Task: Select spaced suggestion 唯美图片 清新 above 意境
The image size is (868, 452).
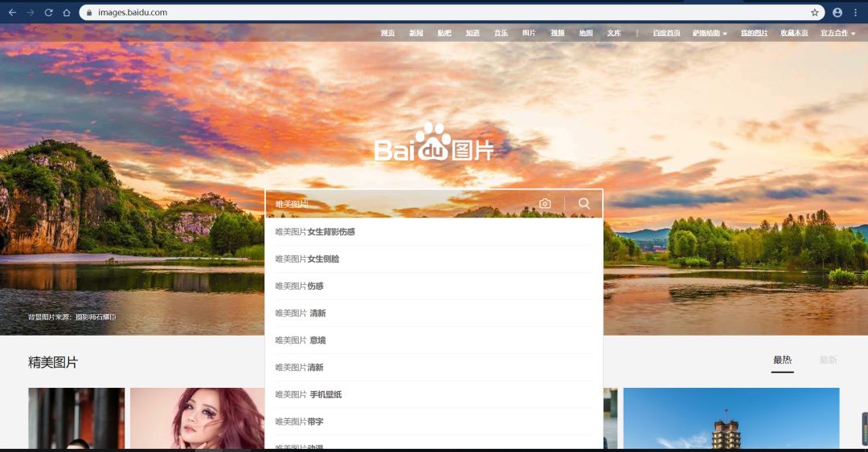Action: click(433, 313)
